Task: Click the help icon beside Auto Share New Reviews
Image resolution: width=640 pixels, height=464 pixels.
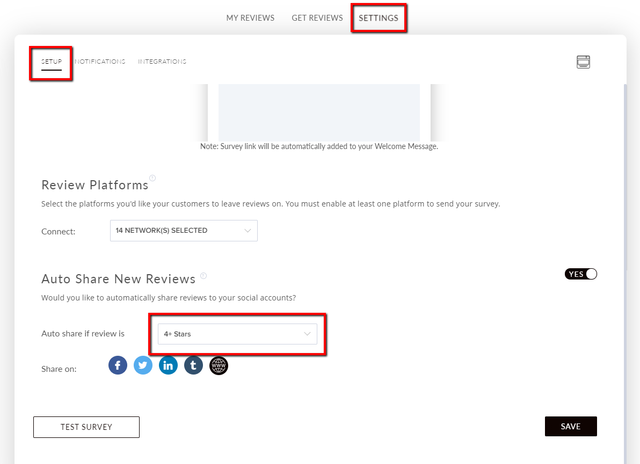Action: (203, 276)
